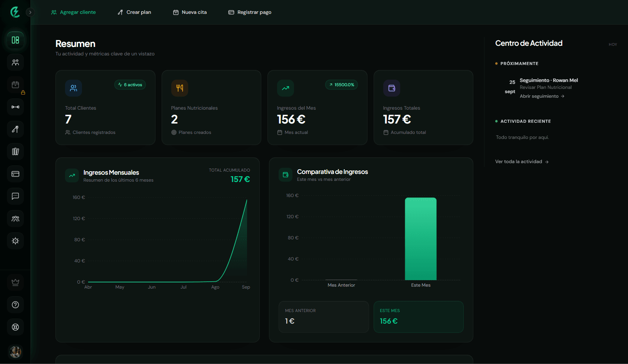Viewport: 628px width, 364px height.
Task: Click the 157 € total acumulado value
Action: coord(240,179)
